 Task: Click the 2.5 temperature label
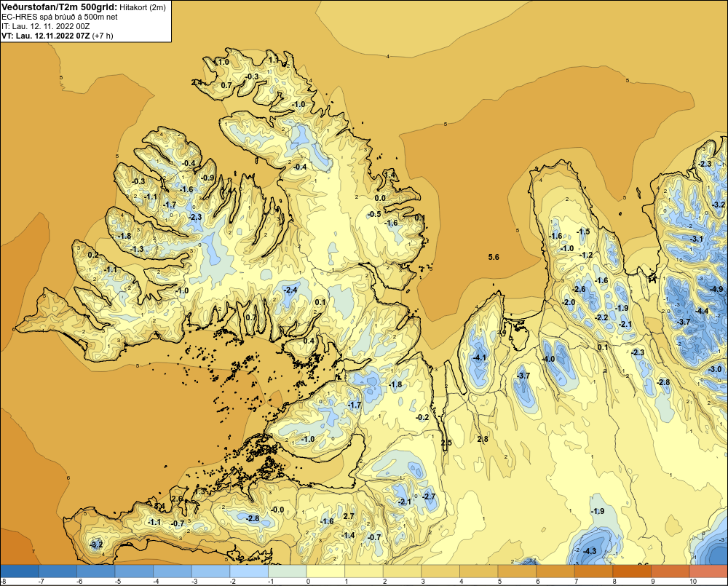pyautogui.click(x=446, y=443)
